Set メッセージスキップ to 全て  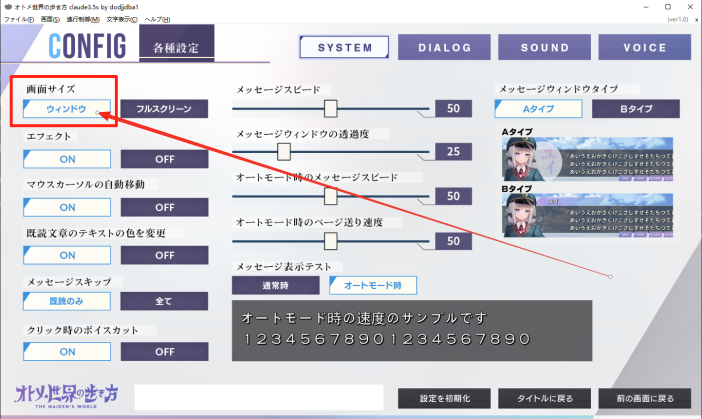(x=164, y=301)
